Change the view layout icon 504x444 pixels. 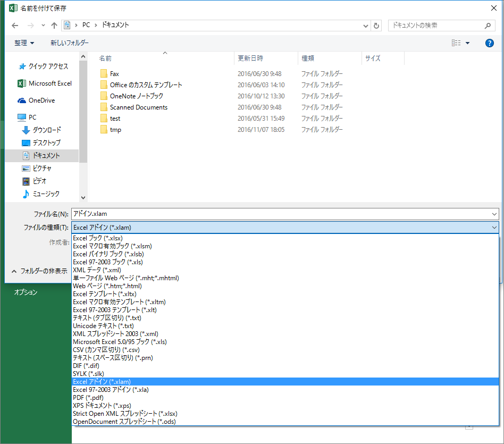pos(456,43)
